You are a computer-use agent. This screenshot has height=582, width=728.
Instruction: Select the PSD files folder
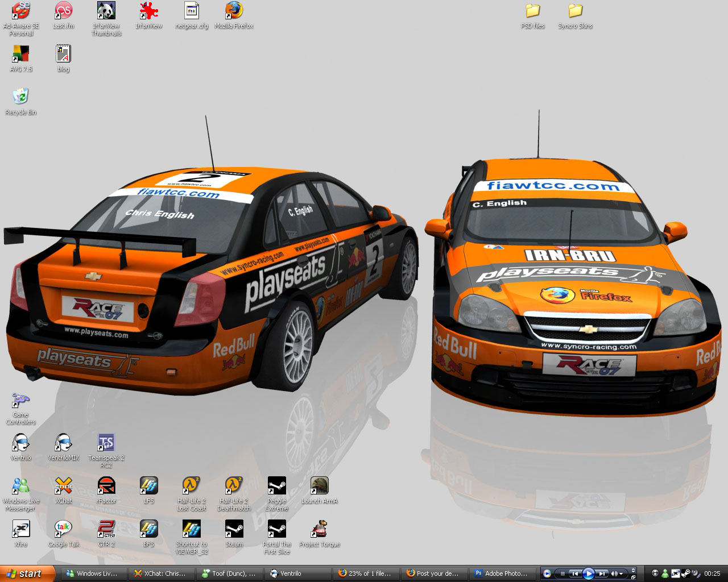click(x=533, y=15)
